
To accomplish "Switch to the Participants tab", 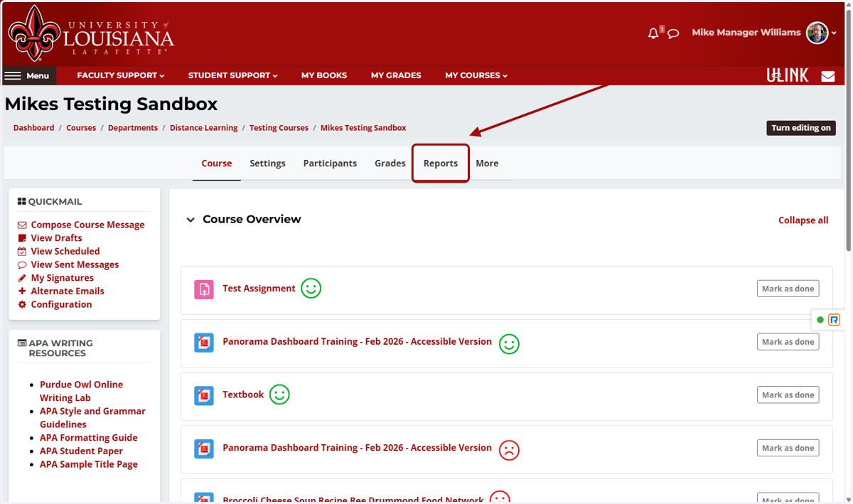I will (x=330, y=163).
